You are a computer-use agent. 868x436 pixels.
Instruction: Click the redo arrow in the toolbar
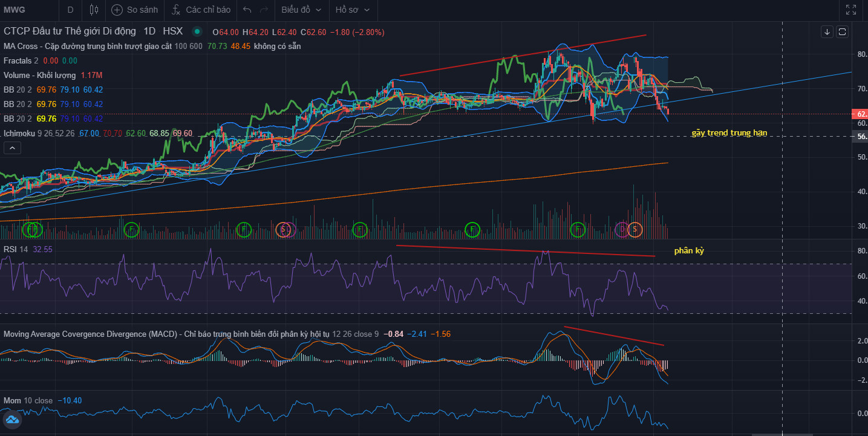(x=264, y=10)
